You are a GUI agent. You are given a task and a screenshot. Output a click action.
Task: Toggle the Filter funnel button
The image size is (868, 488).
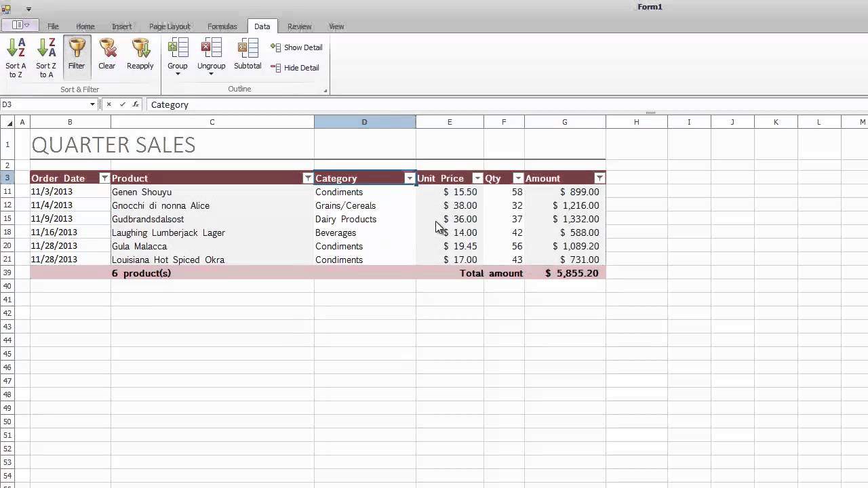[77, 58]
